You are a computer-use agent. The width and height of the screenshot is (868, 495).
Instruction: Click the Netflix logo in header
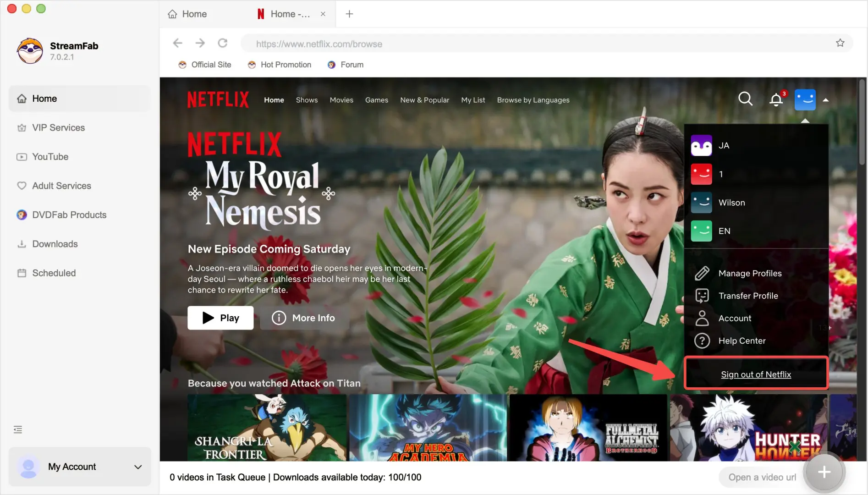pyautogui.click(x=218, y=99)
